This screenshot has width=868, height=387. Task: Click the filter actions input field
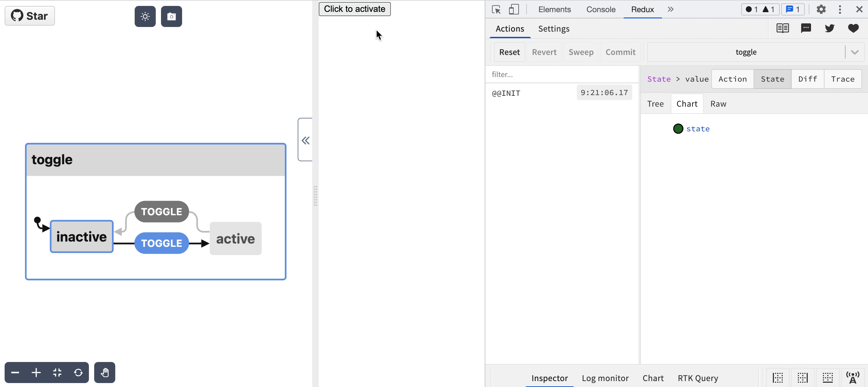(x=561, y=73)
